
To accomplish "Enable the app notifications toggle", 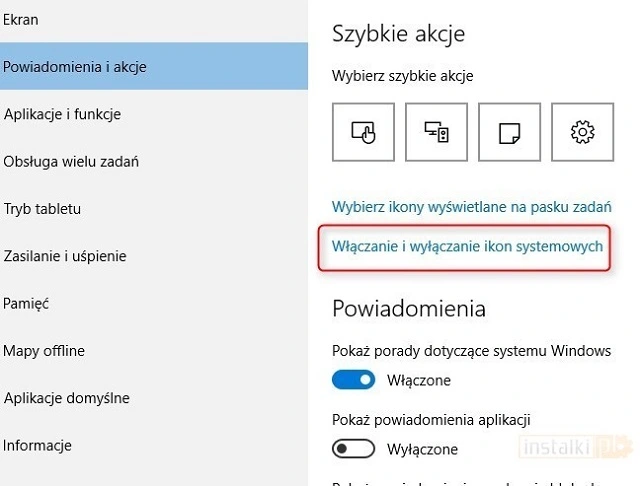I will click(x=353, y=449).
